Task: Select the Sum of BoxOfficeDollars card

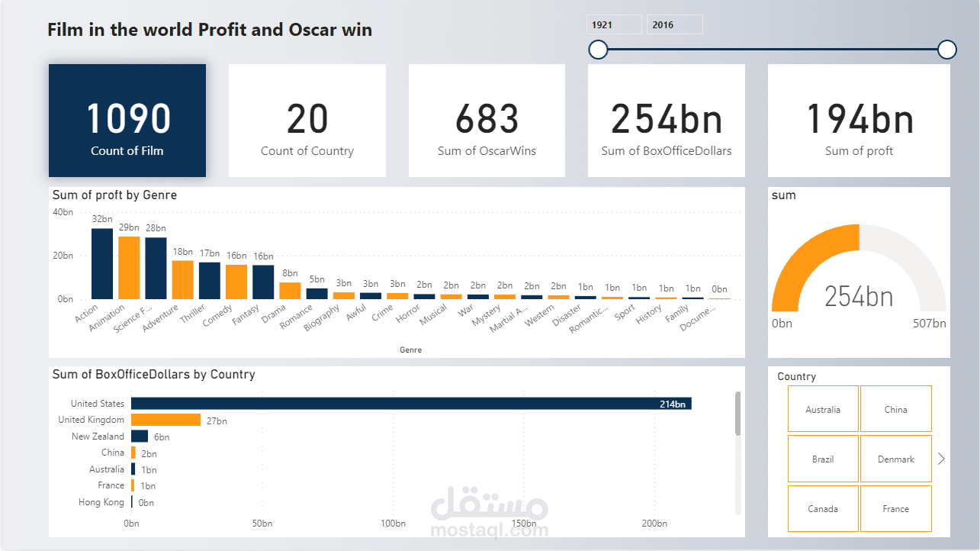Action: click(667, 121)
